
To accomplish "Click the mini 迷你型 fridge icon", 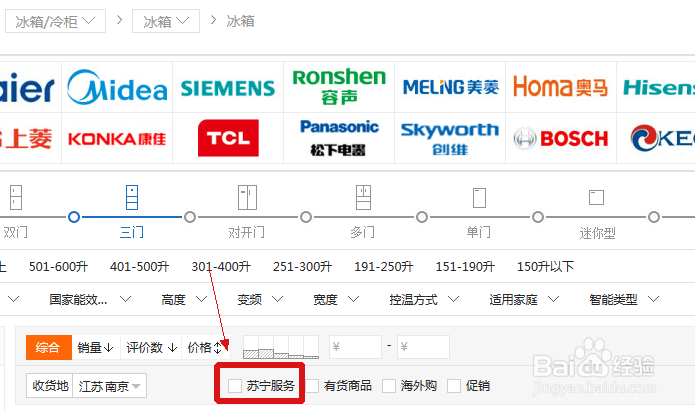I will (596, 197).
